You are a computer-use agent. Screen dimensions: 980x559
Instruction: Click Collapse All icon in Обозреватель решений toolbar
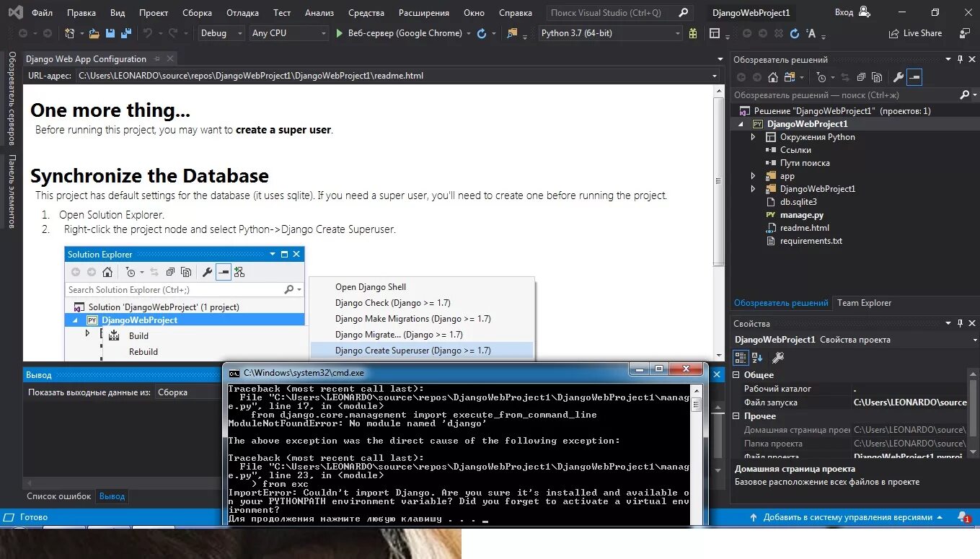pyautogui.click(x=860, y=77)
